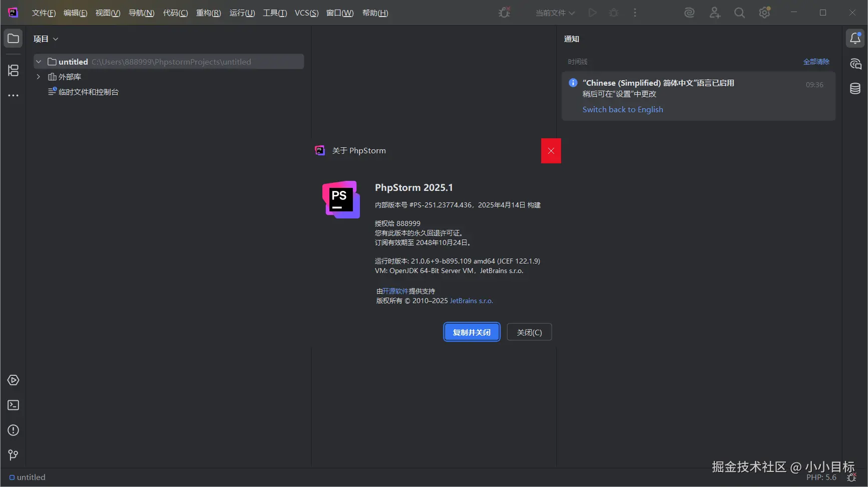
Task: Open the Problems tool window icon
Action: (14, 430)
